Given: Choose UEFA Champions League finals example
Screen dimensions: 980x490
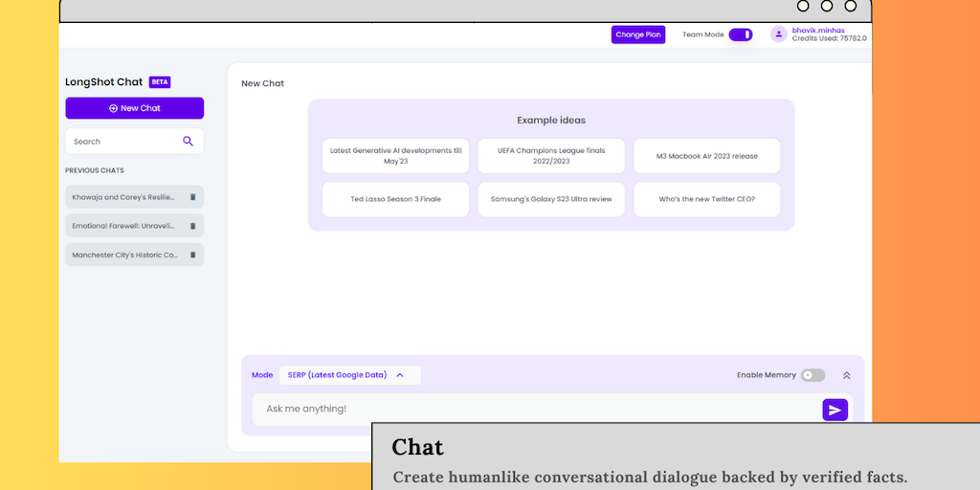Looking at the screenshot, I should click(x=551, y=156).
